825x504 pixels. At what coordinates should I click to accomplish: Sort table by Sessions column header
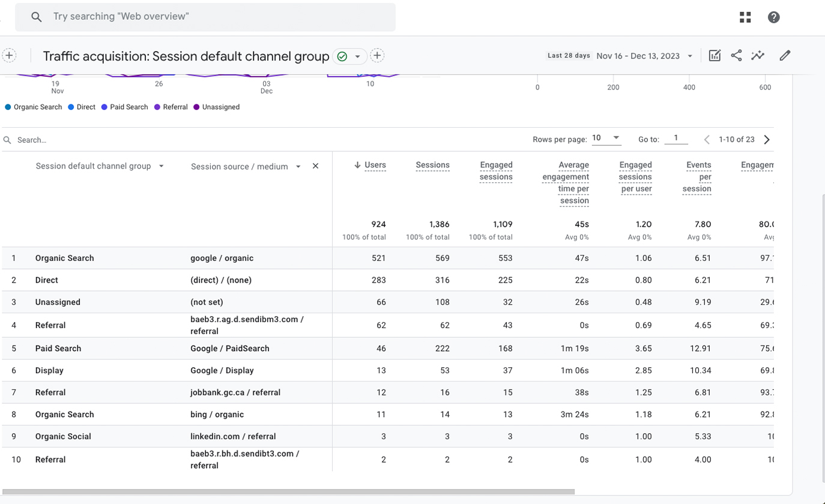[x=432, y=165]
